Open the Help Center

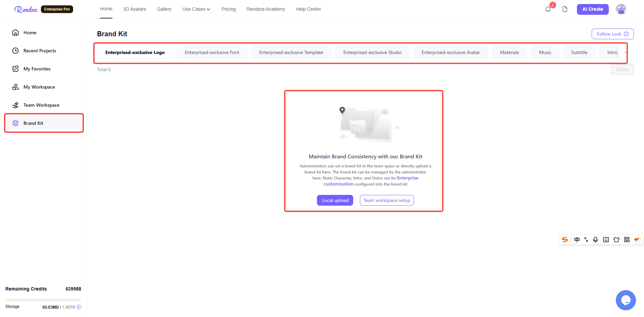pyautogui.click(x=308, y=9)
